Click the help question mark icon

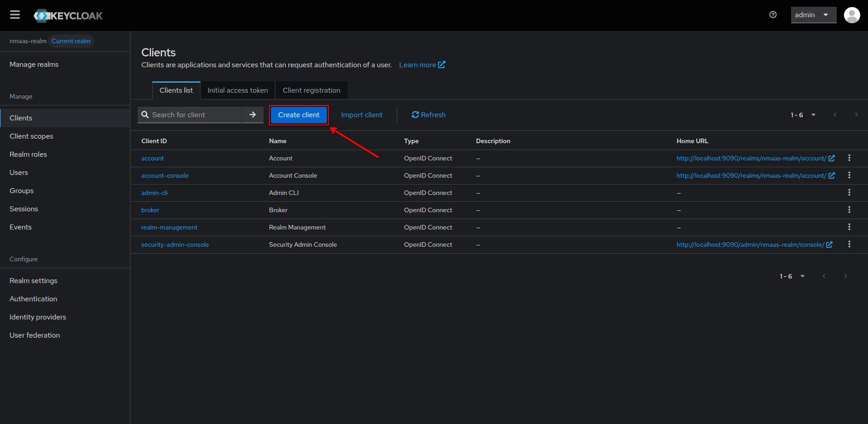pyautogui.click(x=773, y=15)
